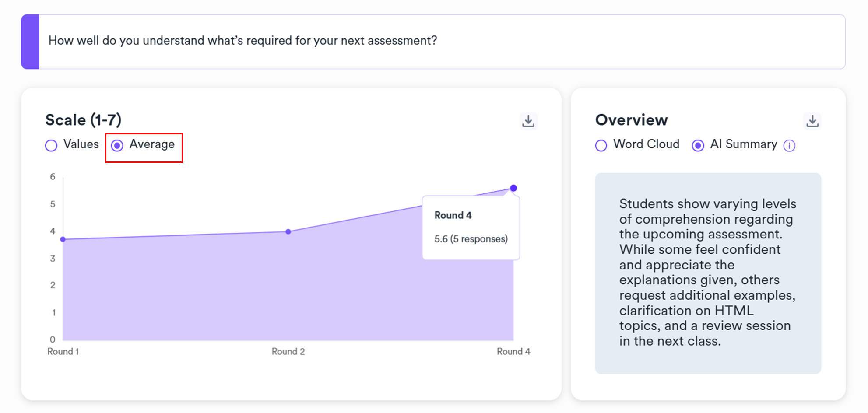Download the Scale (1-7) chart
Screen dimensions: 868x413
click(x=528, y=121)
